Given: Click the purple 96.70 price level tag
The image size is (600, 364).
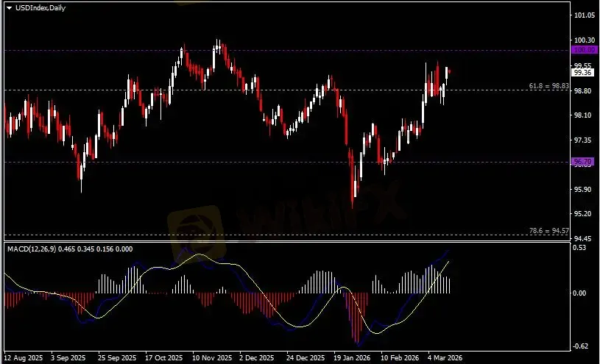Looking at the screenshot, I should click(582, 161).
